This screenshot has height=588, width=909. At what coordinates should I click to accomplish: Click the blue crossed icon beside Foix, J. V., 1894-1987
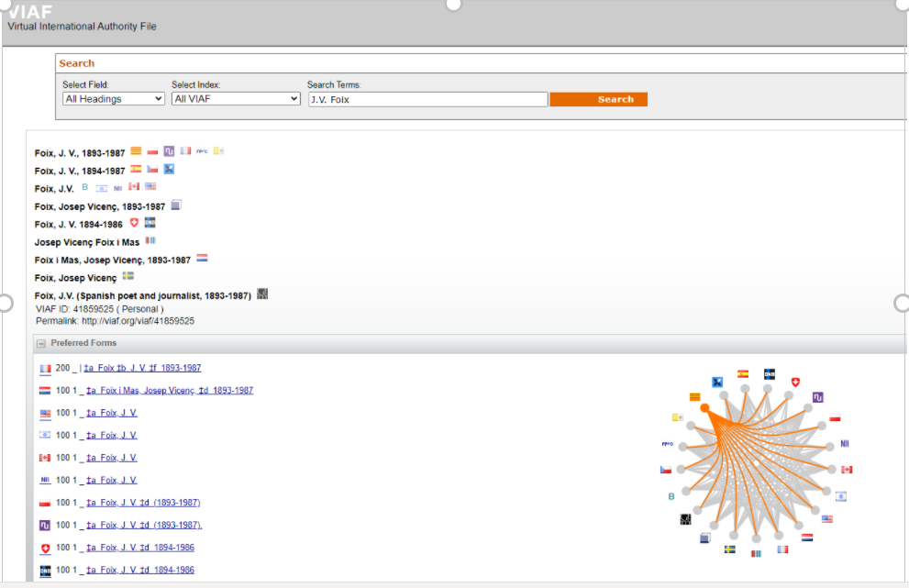point(169,169)
